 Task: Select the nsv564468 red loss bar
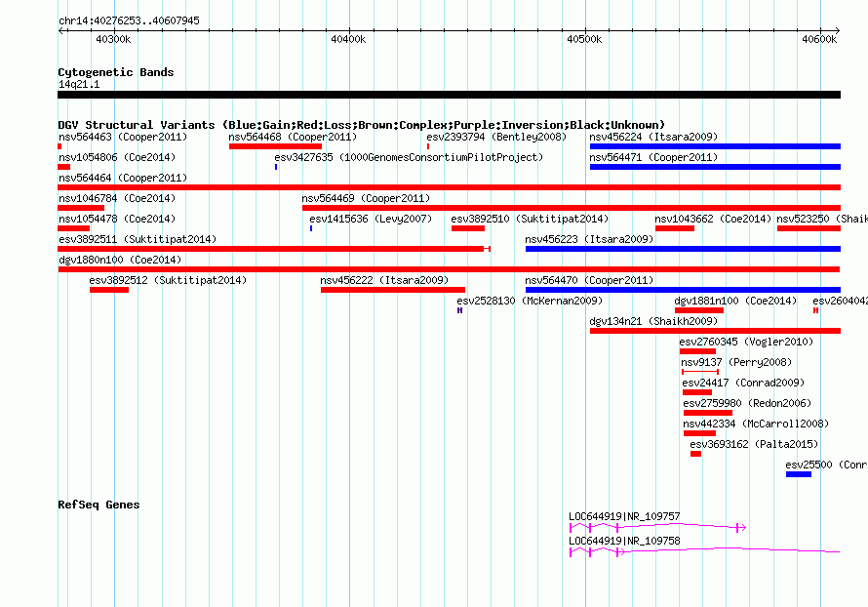coord(275,146)
